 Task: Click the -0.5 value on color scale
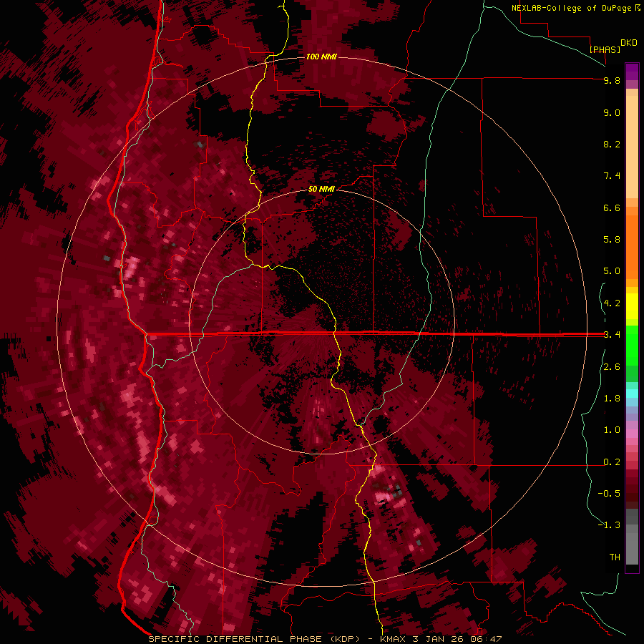609,494
